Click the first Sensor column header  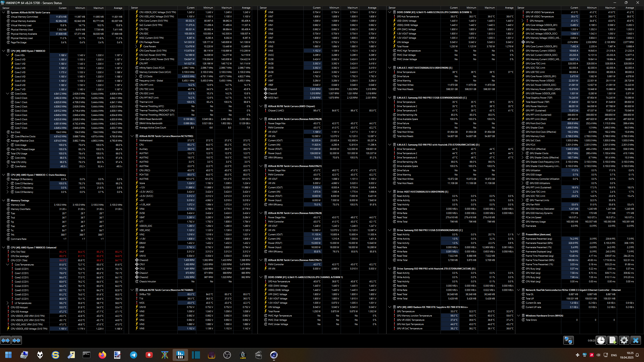(x=6, y=8)
